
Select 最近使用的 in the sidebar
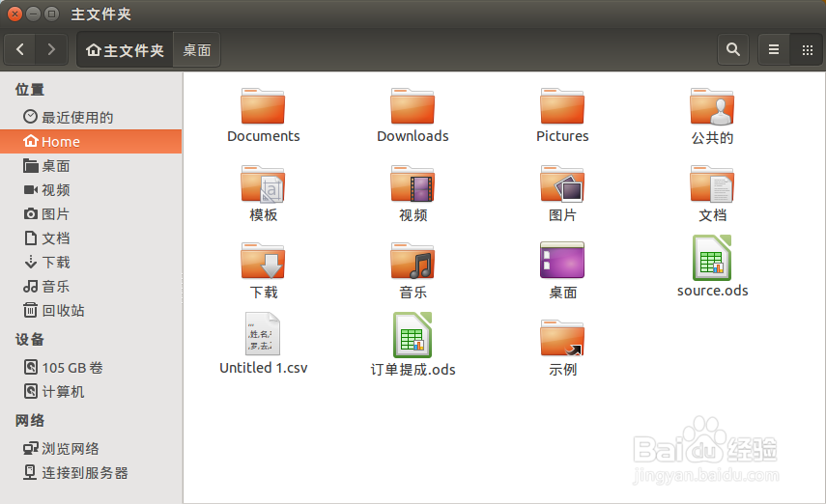[91, 117]
